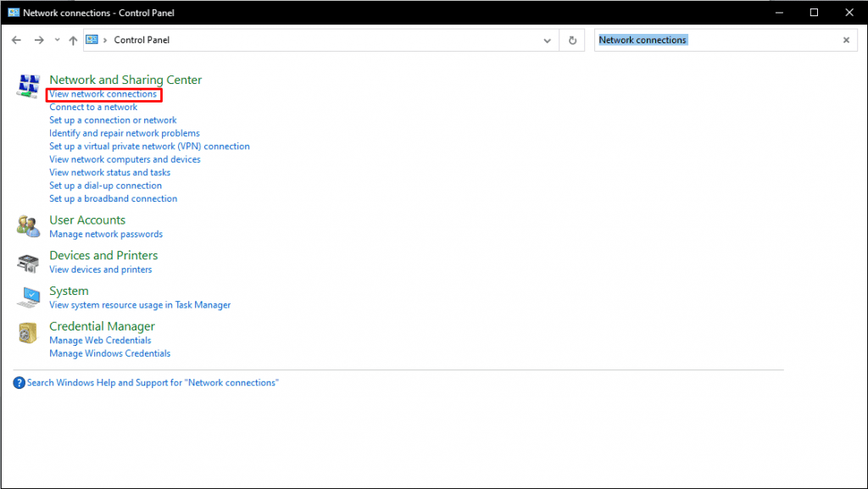
Task: Open View network computers and devices
Action: (125, 159)
